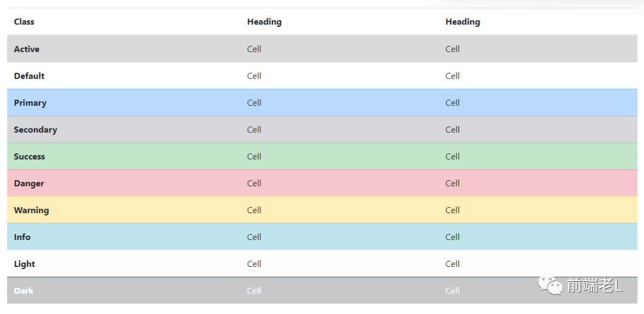This screenshot has height=314, width=644.
Task: Click the second Heading column header
Action: coord(462,22)
